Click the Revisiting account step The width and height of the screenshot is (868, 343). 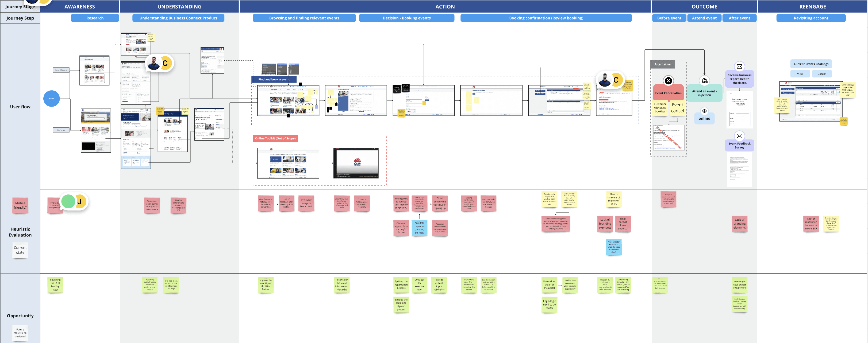pyautogui.click(x=811, y=18)
